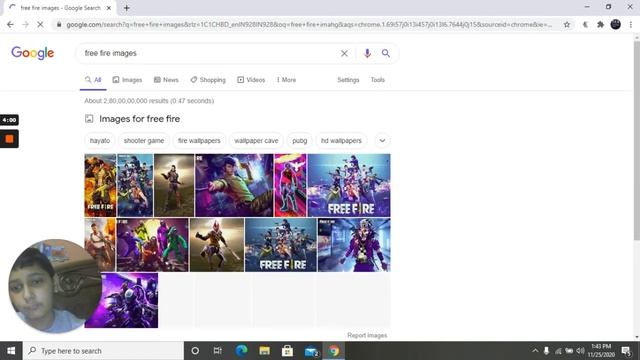Viewport: 640px width, 360px height.
Task: Open Task View in taskbar
Action: click(x=218, y=351)
